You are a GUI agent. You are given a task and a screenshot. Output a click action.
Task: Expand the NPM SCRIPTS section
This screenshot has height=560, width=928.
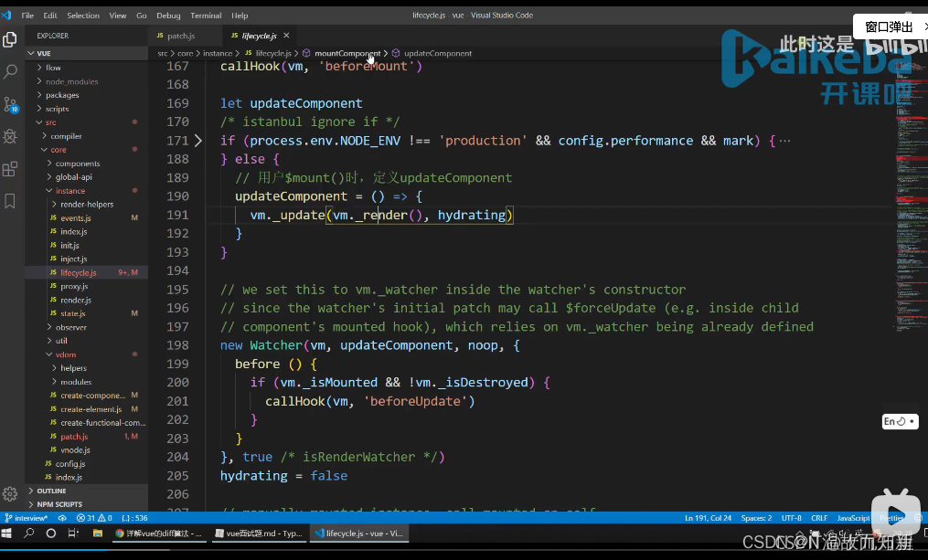pos(87,504)
